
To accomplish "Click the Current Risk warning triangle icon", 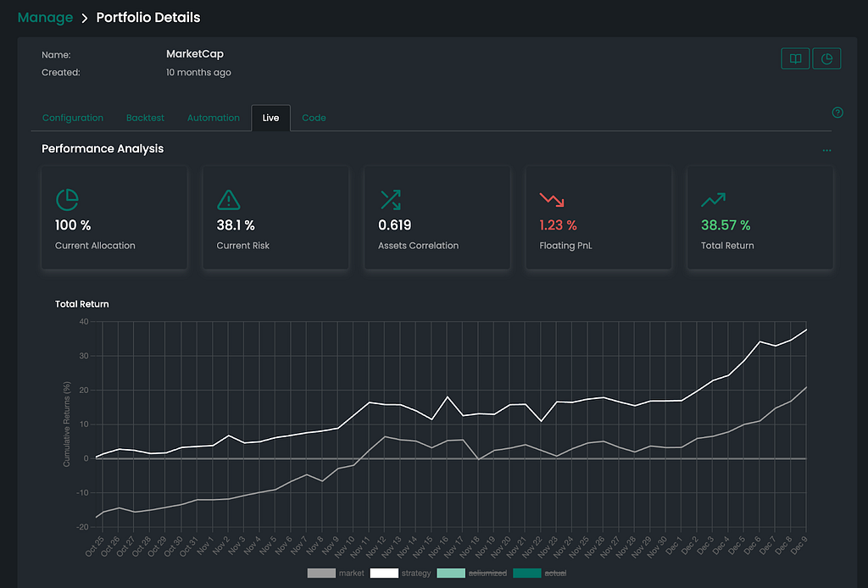I will 229,200.
